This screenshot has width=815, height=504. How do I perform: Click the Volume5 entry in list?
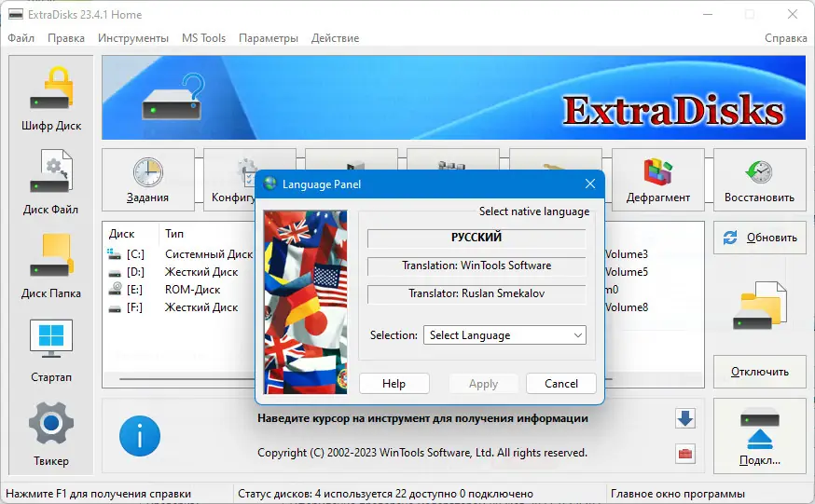pos(627,272)
